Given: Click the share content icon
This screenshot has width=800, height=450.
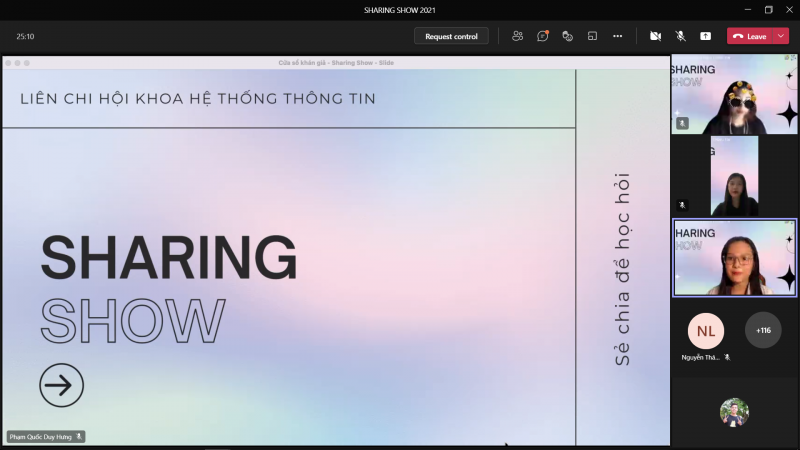Looking at the screenshot, I should tap(705, 36).
